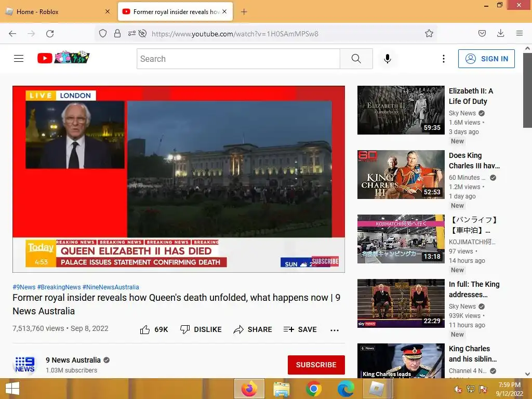Open the Firefox downloads panel
Screen dimensions: 532x399
click(x=500, y=33)
